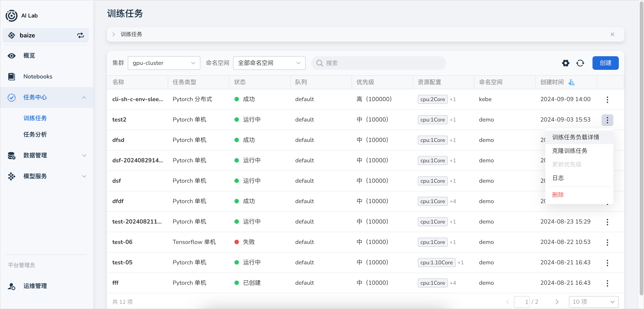The image size is (644, 309).
Task: Click the 优先级 column header
Action: pos(365,82)
